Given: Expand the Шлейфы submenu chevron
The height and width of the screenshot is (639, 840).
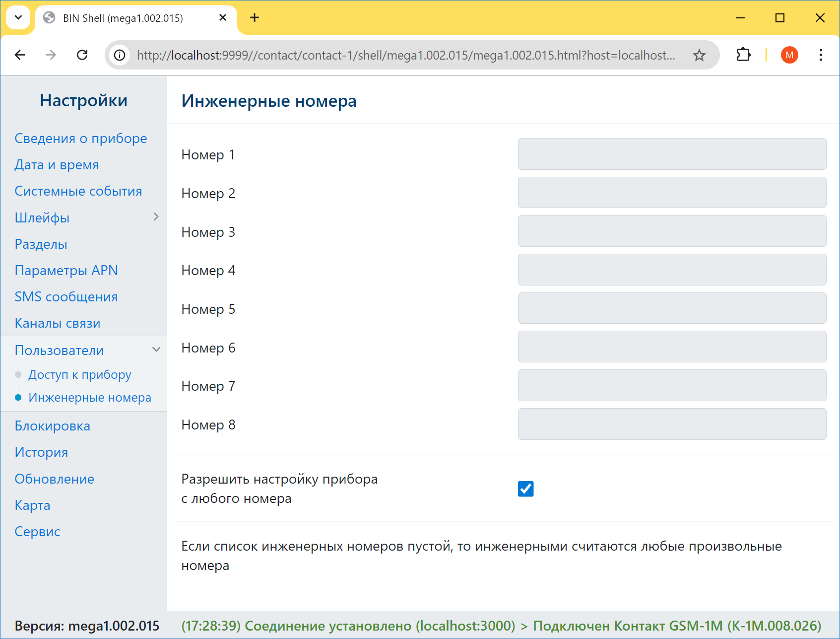Looking at the screenshot, I should [x=156, y=217].
